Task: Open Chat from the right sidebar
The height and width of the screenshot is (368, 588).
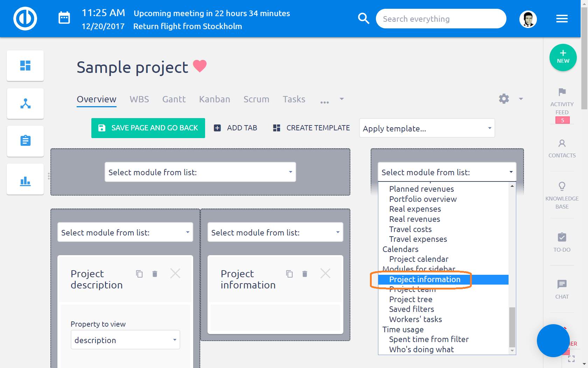Action: 562,287
